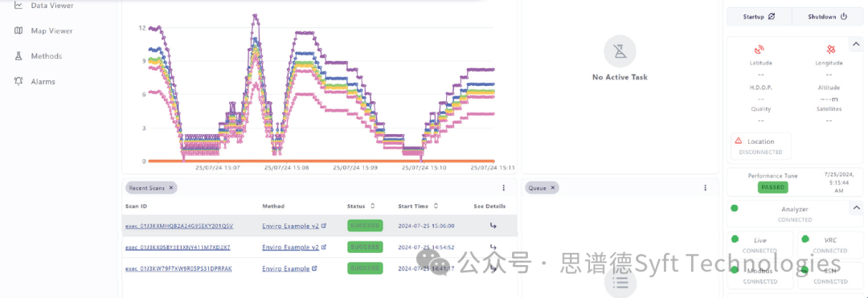Click the SSH connection status dot

coord(805,270)
